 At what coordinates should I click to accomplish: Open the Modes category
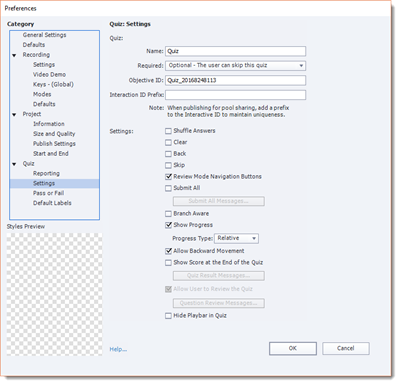point(42,94)
